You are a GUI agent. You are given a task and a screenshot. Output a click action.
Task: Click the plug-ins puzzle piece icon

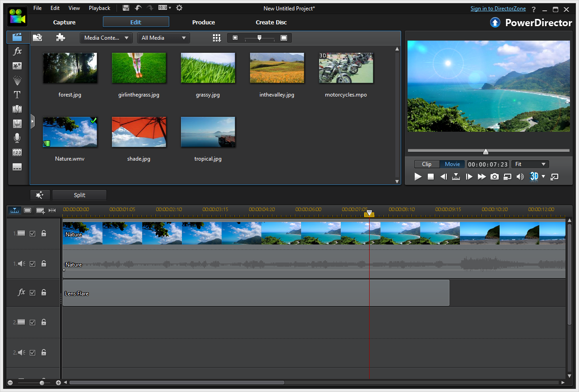[x=60, y=38]
